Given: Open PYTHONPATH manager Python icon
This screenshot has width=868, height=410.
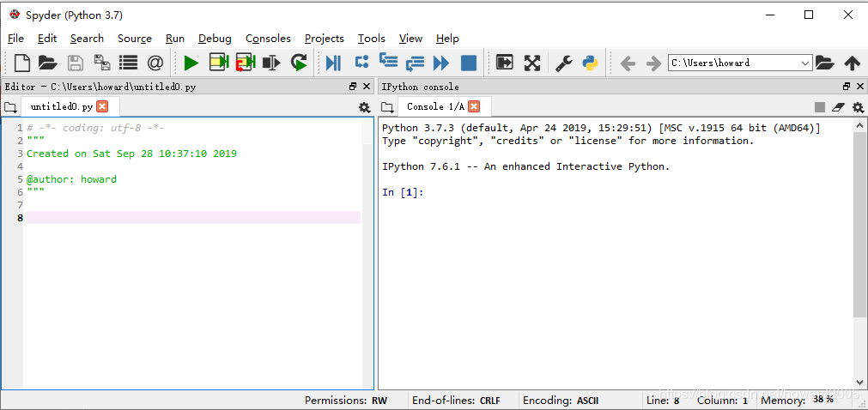Looking at the screenshot, I should point(590,63).
